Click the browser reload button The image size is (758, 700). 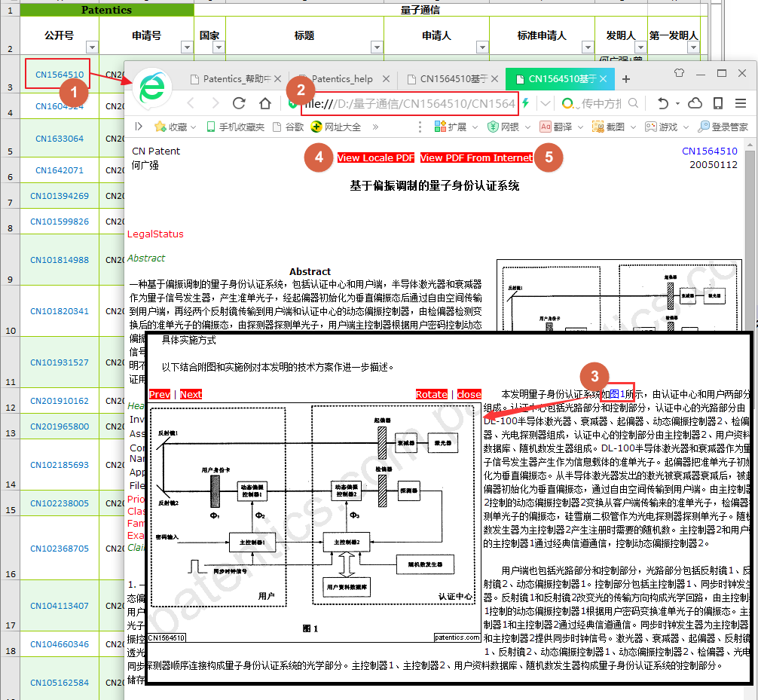click(240, 103)
